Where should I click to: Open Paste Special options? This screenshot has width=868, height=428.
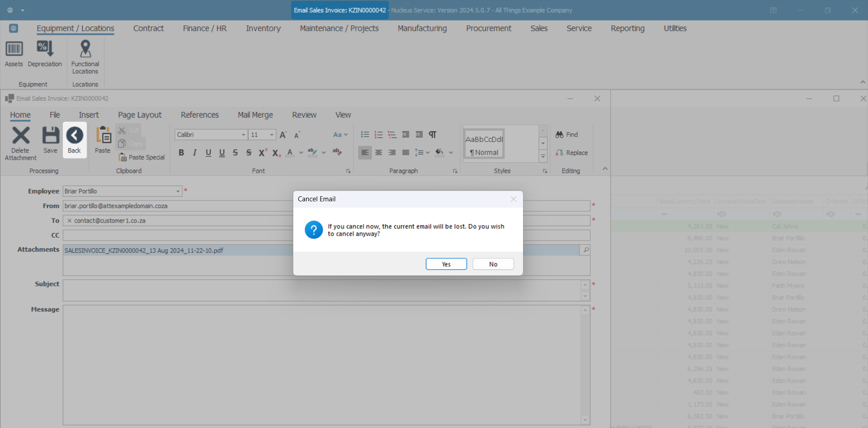pyautogui.click(x=142, y=157)
